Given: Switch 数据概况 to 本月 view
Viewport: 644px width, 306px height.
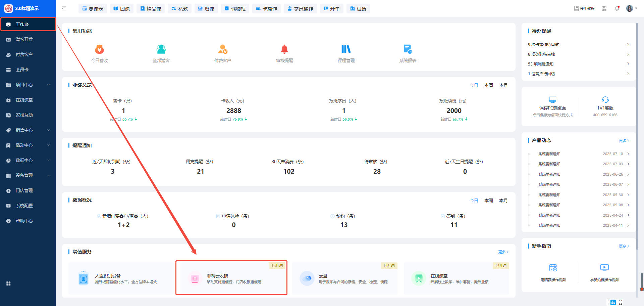Looking at the screenshot, I should 503,201.
